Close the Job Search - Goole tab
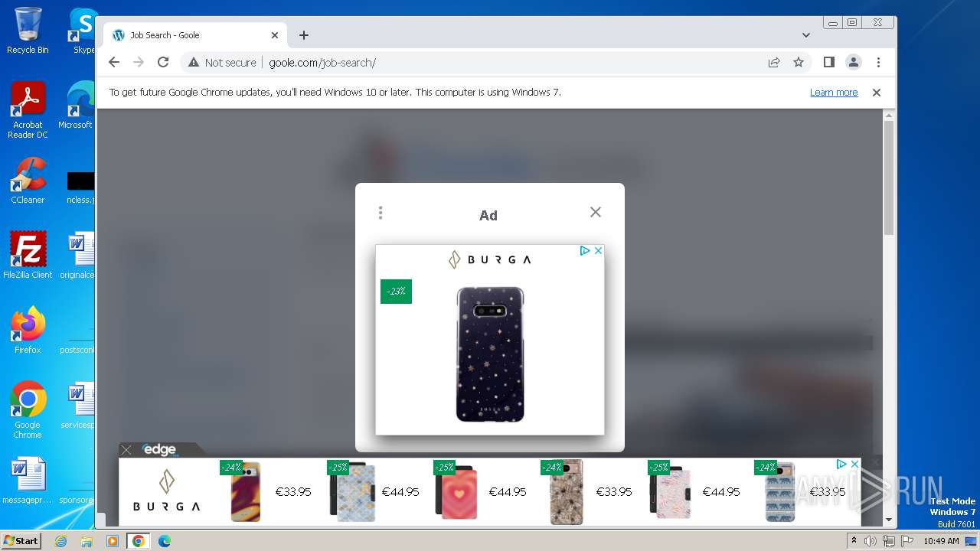Viewport: 980px width, 551px height. pos(275,35)
